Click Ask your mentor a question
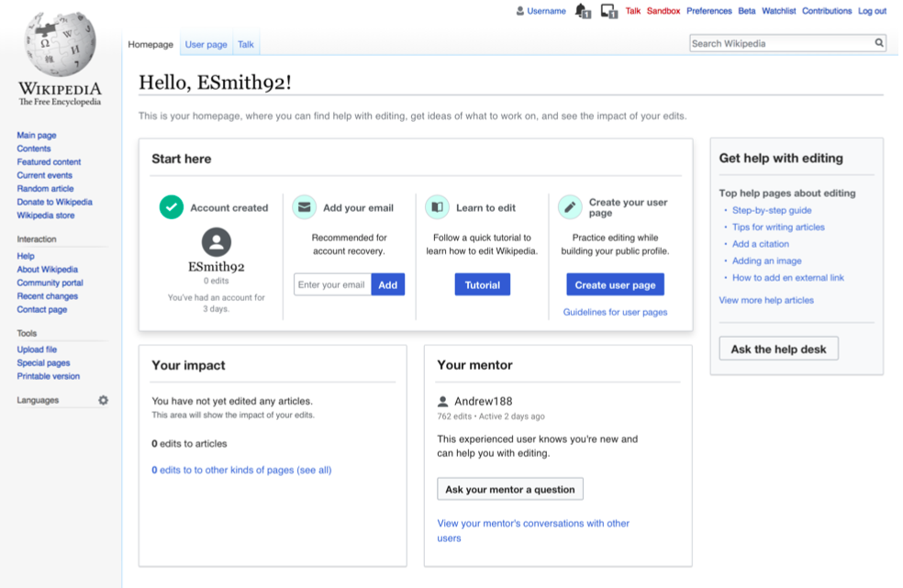 [509, 489]
